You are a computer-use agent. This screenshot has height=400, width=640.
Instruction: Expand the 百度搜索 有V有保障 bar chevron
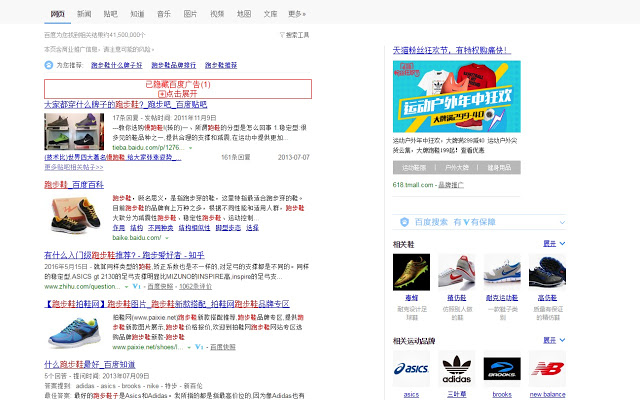(x=562, y=222)
